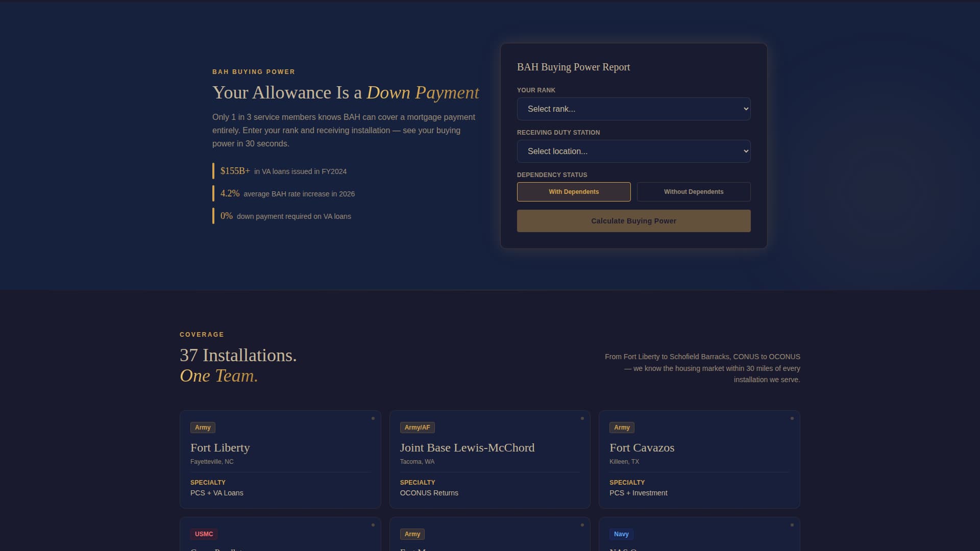This screenshot has height=551, width=980.
Task: Click the accent bar beside the 4.2% stat
Action: [213, 193]
